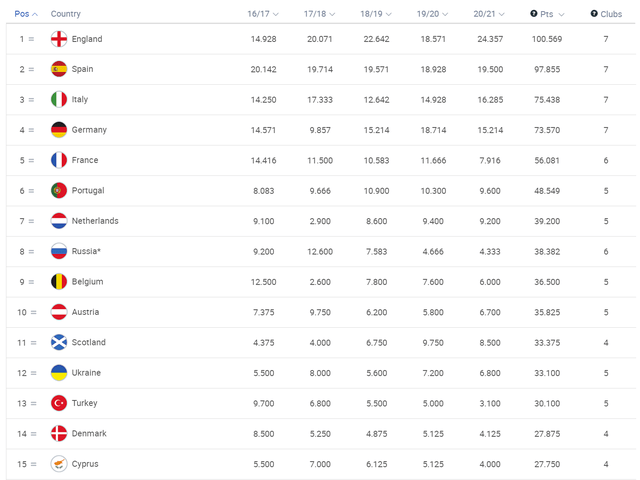Toggle the Pos column sort arrow
This screenshot has height=480, width=640.
[x=35, y=14]
